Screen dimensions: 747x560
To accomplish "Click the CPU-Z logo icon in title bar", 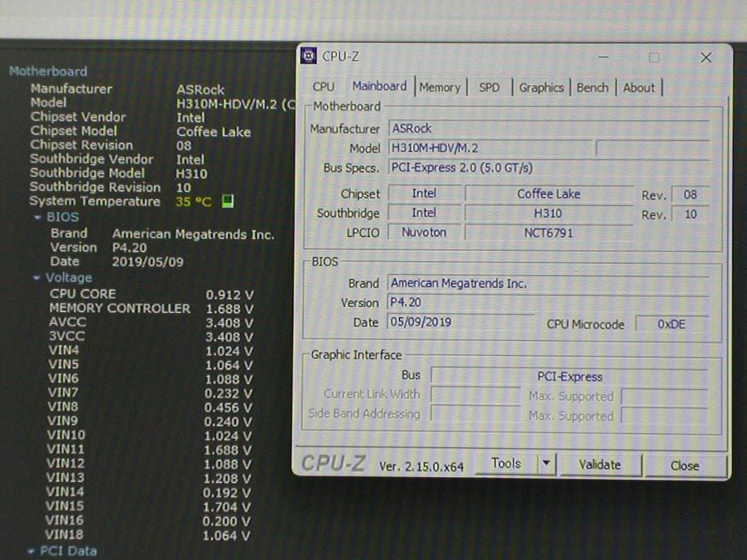I will (x=307, y=55).
